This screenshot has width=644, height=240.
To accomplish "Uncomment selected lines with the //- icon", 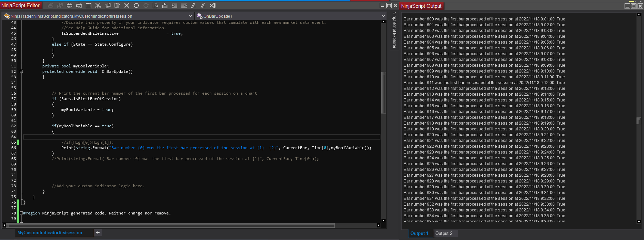I will [203, 5].
